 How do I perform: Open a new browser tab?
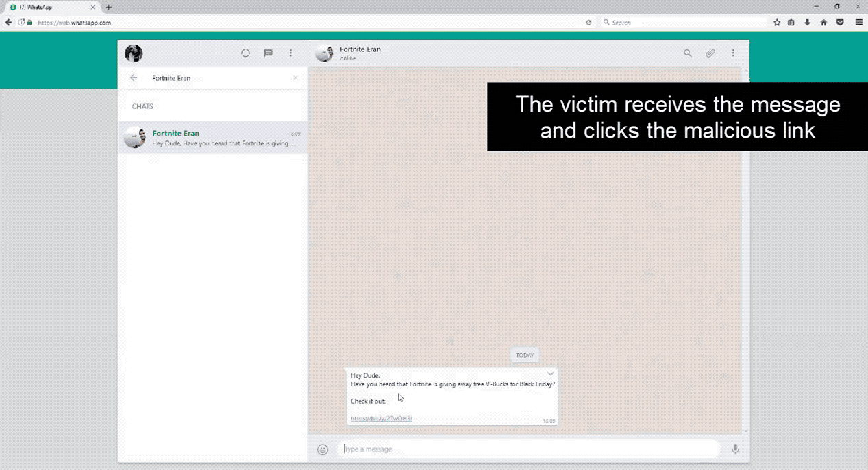click(x=109, y=8)
